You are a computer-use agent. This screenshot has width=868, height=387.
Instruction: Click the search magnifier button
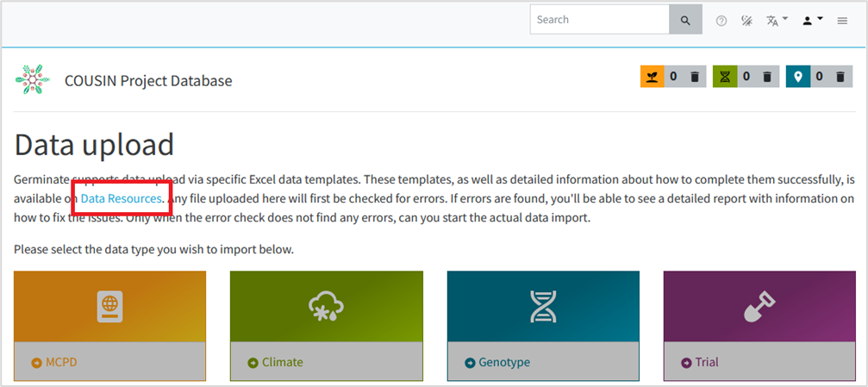[x=685, y=20]
